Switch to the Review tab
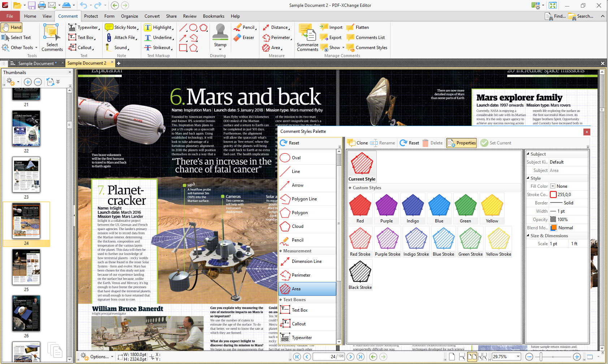The width and height of the screenshot is (608, 364). pos(190,16)
